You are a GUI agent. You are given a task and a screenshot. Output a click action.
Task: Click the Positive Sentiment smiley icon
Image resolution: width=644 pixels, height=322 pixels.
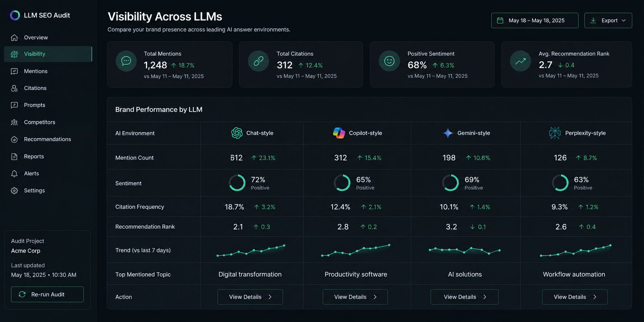click(x=389, y=61)
